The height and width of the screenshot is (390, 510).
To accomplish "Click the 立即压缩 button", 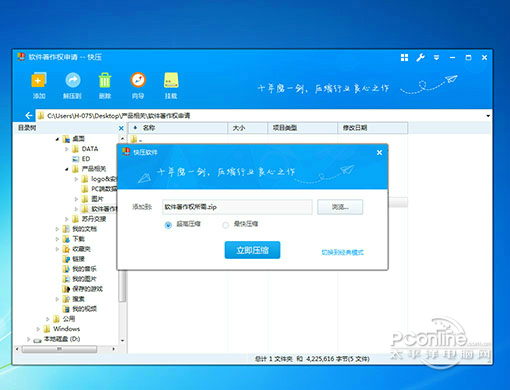I will (x=252, y=250).
